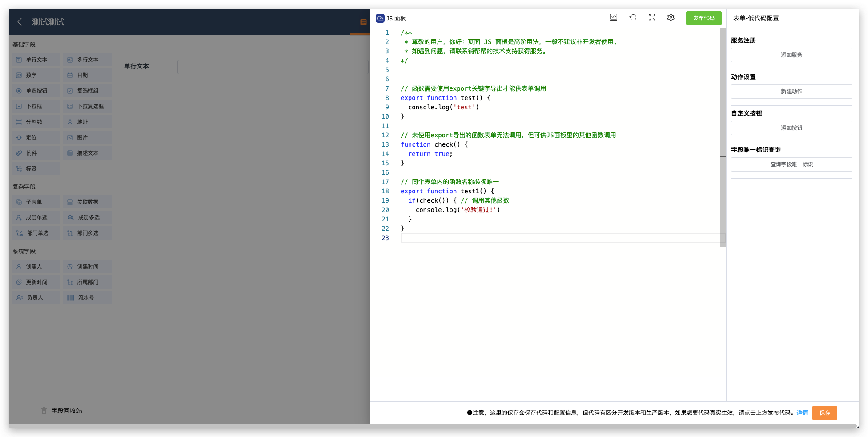Click the code view icon in JS panel toolbar
868x437 pixels.
point(613,17)
